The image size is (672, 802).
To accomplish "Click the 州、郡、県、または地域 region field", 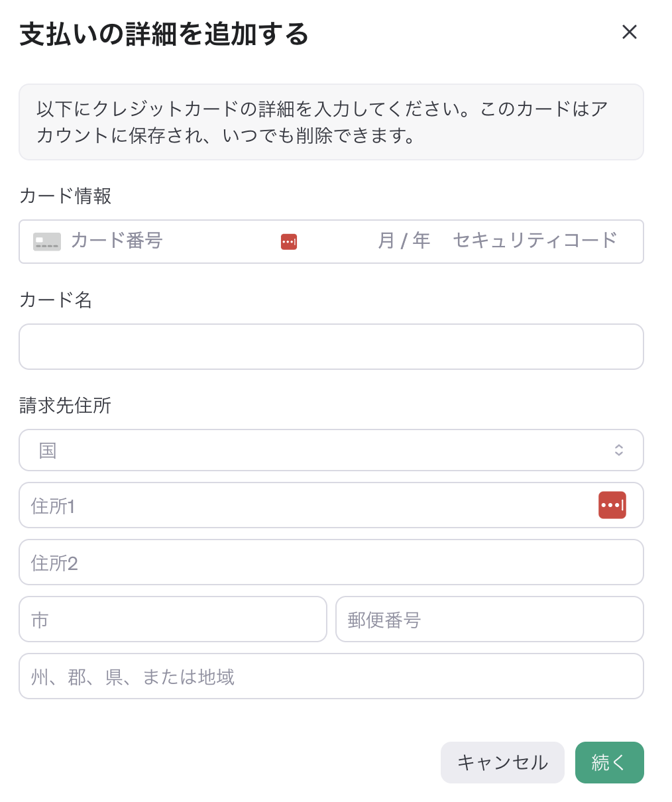I will pyautogui.click(x=331, y=676).
